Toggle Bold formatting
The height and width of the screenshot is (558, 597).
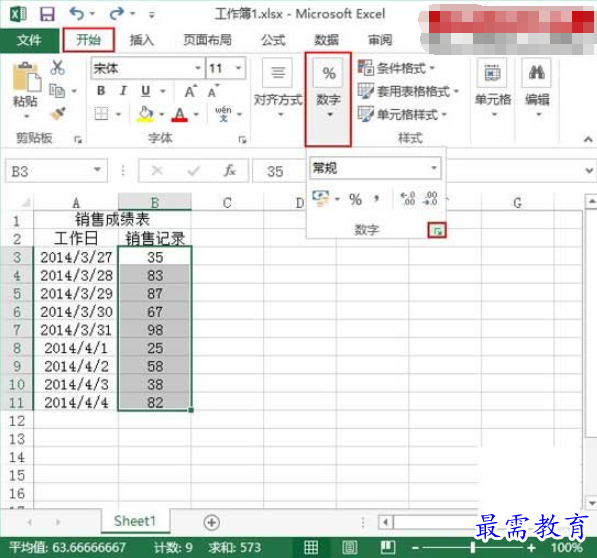[x=101, y=91]
